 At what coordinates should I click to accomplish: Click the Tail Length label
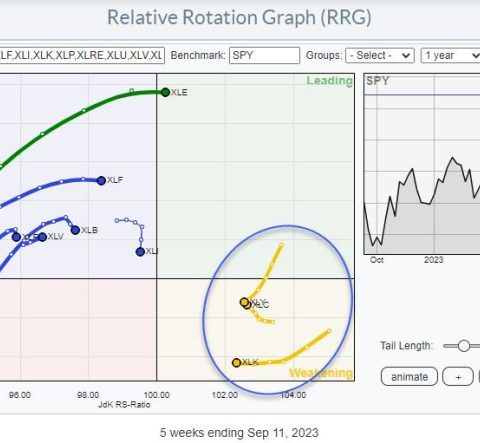407,346
